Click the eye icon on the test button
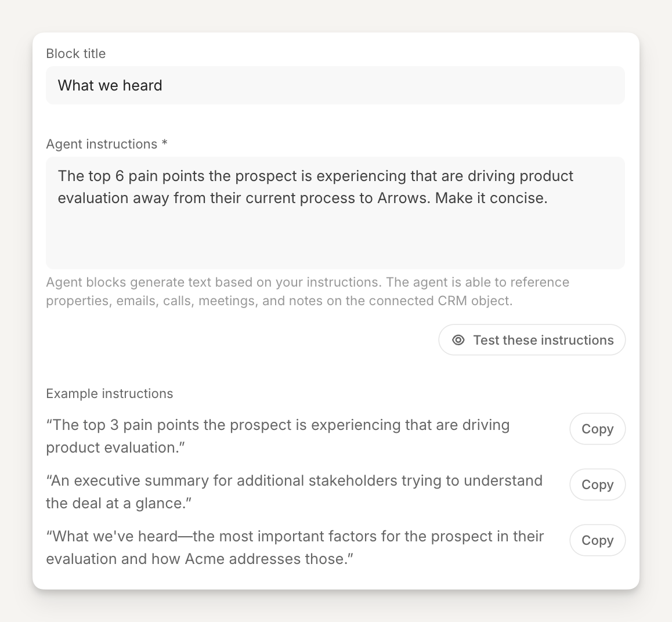The image size is (672, 622). coord(458,340)
